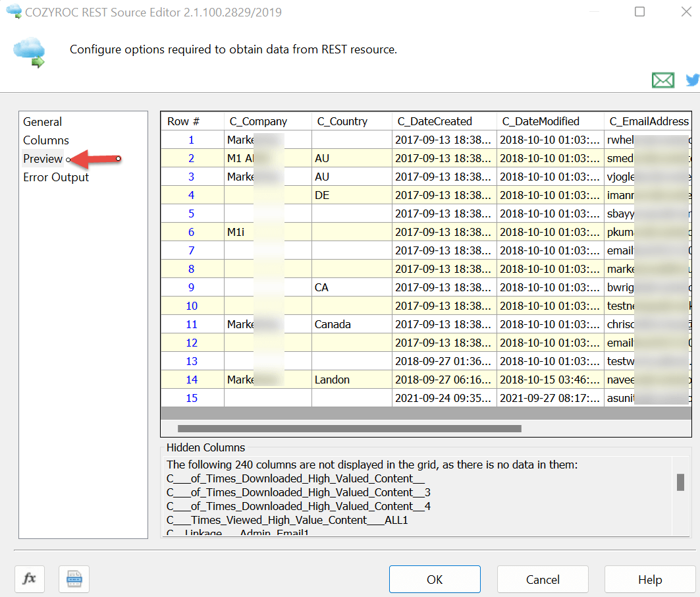Select row number 1
Viewport: 700px width, 597px height.
pyautogui.click(x=192, y=140)
